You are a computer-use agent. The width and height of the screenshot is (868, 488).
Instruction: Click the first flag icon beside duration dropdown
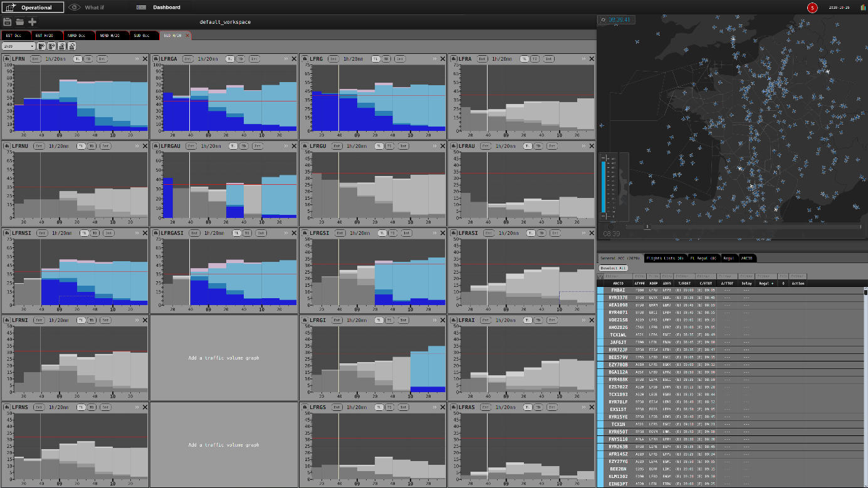42,46
